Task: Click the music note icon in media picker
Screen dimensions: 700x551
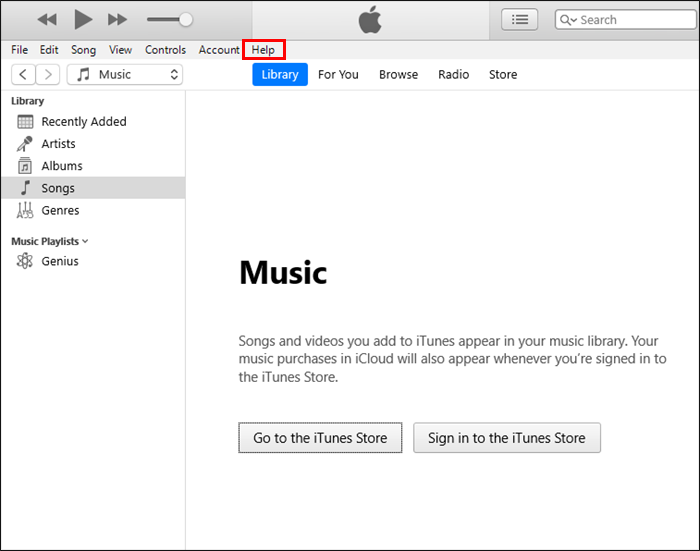Action: [x=83, y=74]
